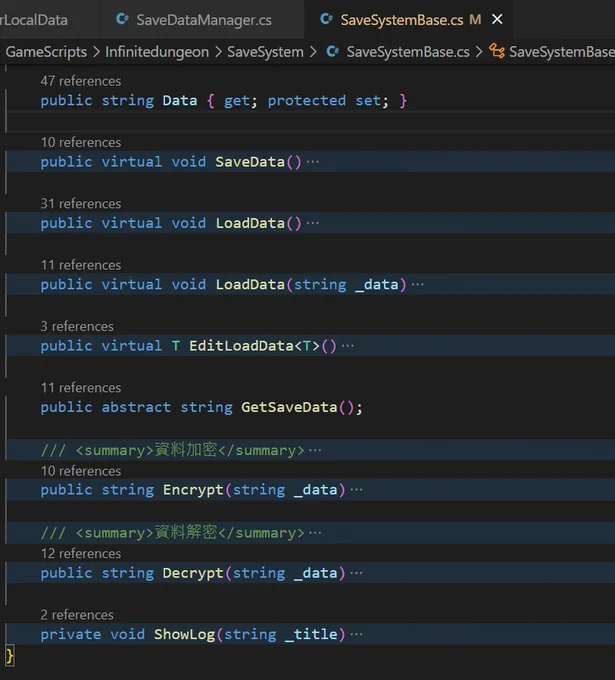Show 11 references for LoadData(string _data)

pos(81,265)
